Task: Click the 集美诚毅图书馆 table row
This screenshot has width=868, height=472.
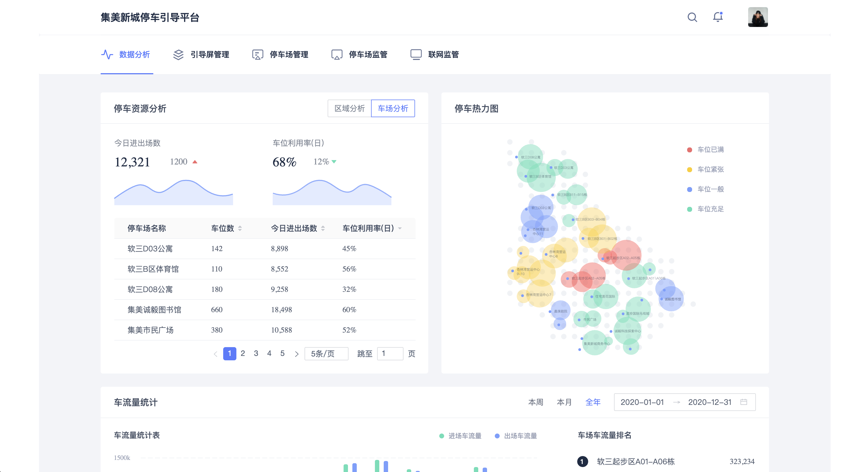Action: point(265,310)
